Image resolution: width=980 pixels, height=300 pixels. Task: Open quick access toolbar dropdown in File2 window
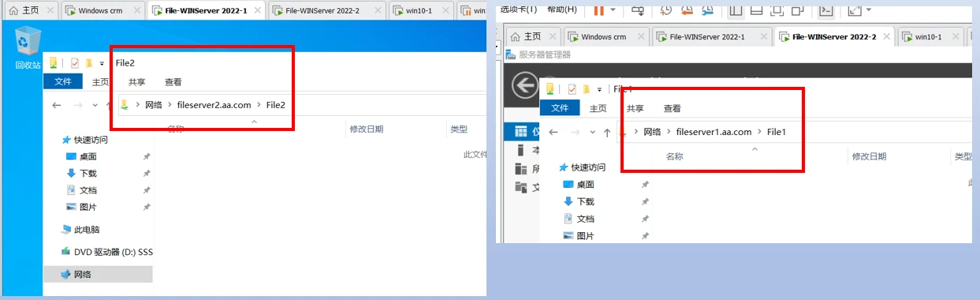(x=102, y=63)
